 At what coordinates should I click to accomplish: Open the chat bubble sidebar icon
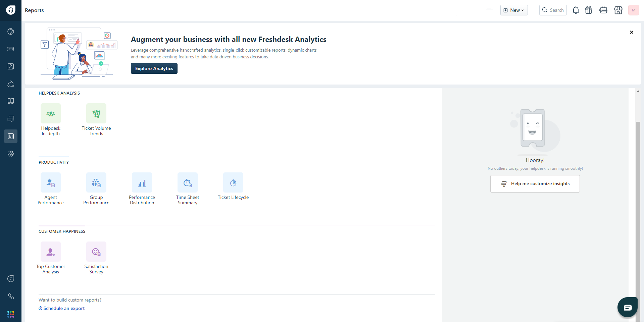[x=11, y=279]
